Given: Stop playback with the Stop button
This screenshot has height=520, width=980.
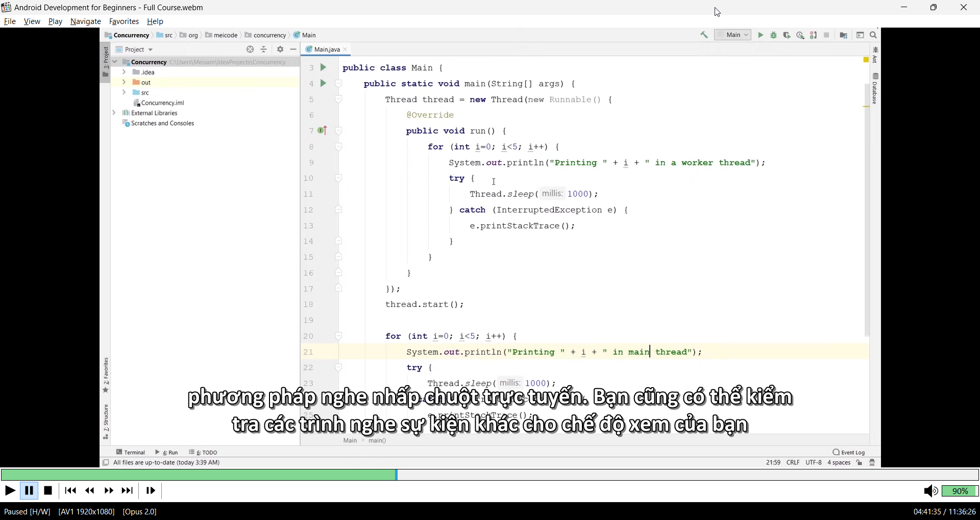Looking at the screenshot, I should pyautogui.click(x=48, y=491).
